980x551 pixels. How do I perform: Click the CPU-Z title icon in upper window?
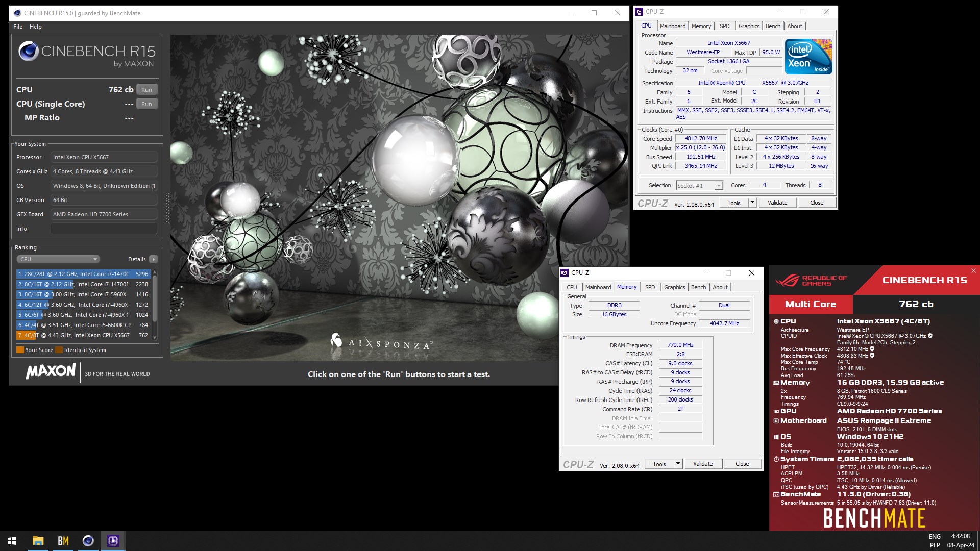[639, 12]
